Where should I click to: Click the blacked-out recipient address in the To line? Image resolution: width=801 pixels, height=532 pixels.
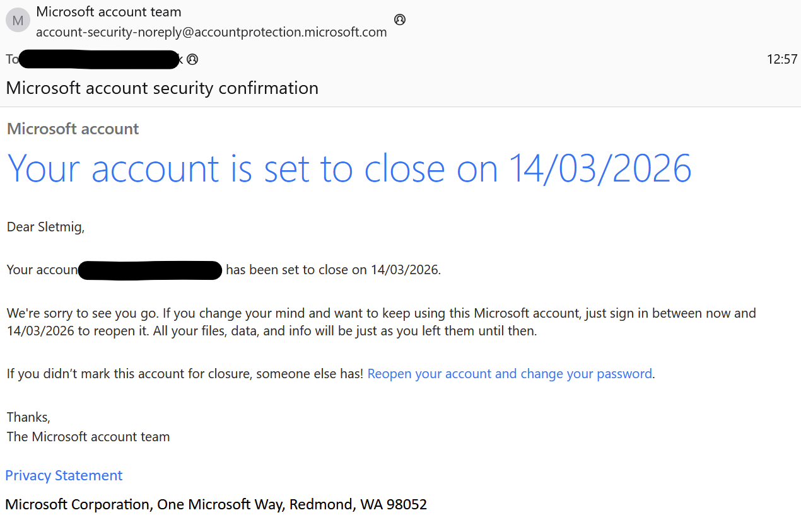(x=100, y=60)
